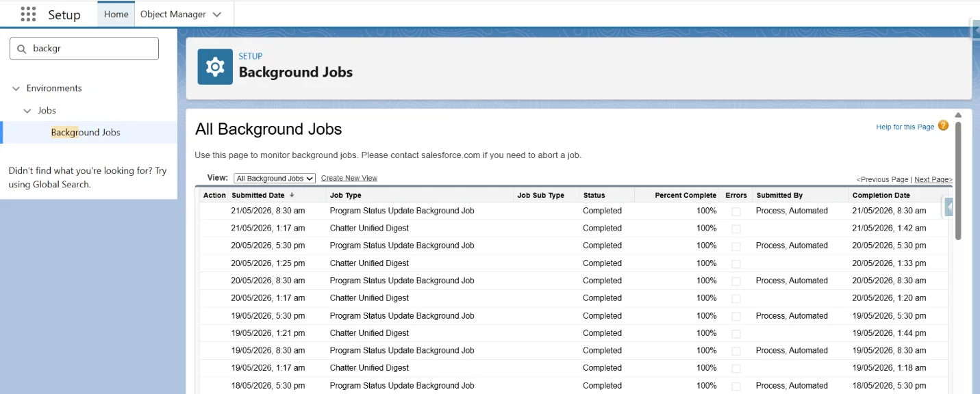Sort by the Job Sub Type column header

tap(540, 195)
